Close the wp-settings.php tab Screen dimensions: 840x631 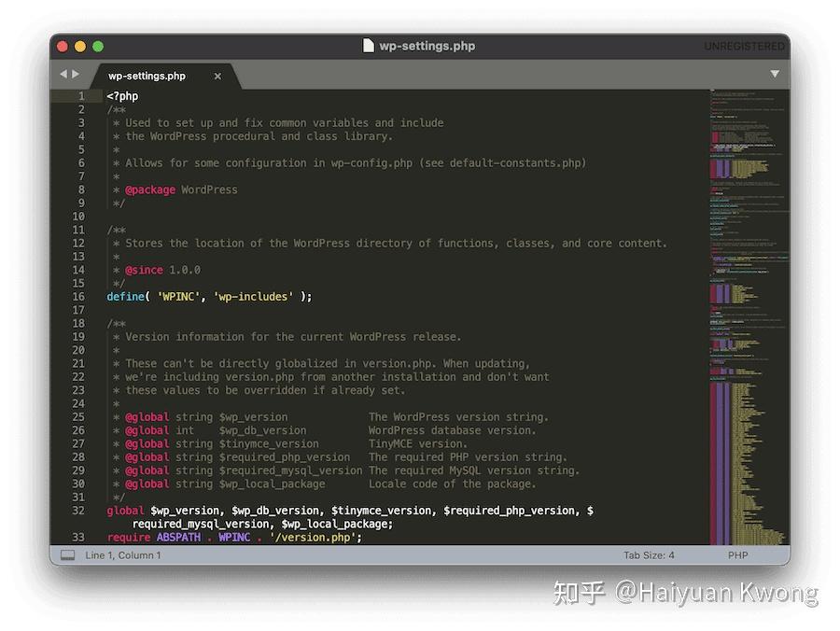217,76
